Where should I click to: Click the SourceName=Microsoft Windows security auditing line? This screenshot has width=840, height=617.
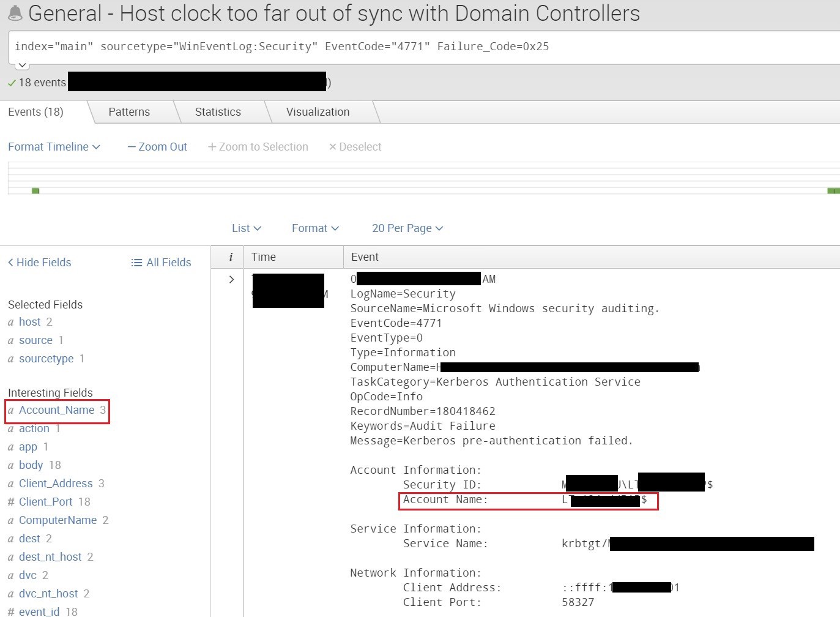(505, 308)
